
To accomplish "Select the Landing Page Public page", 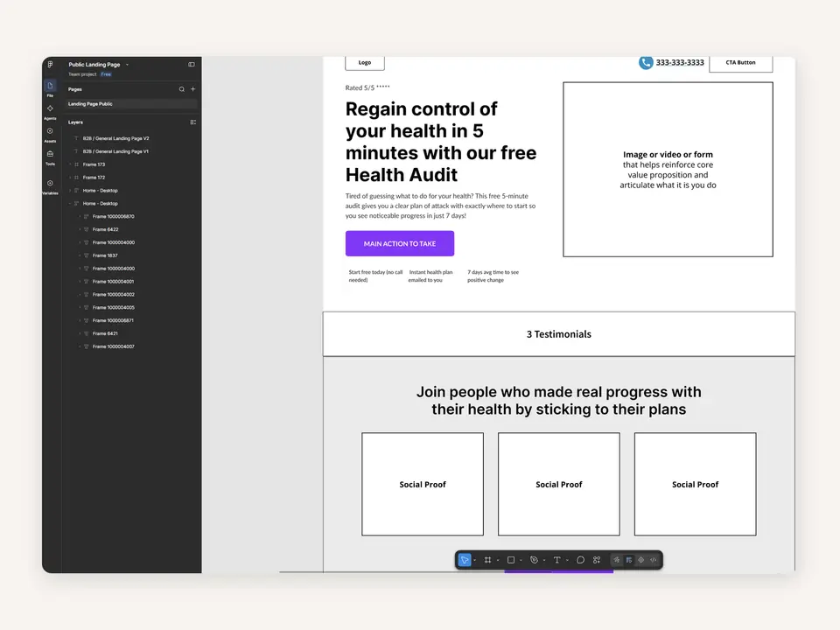I will point(131,104).
